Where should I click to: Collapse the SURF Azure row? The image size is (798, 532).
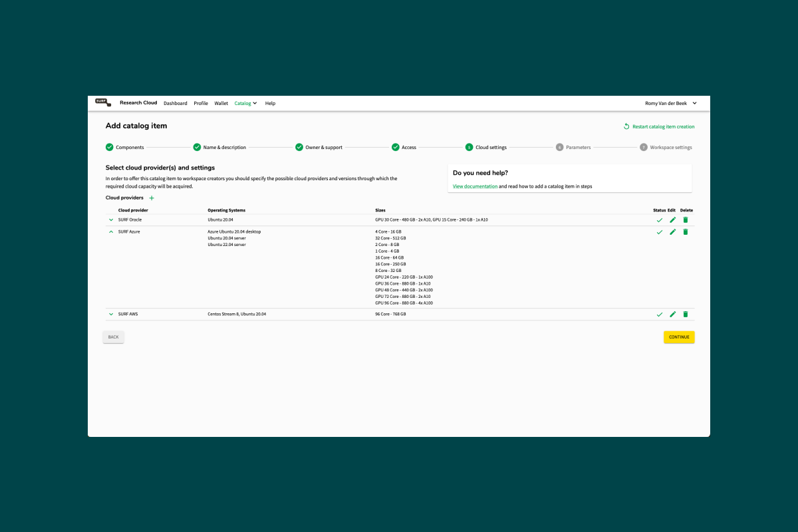(x=111, y=232)
